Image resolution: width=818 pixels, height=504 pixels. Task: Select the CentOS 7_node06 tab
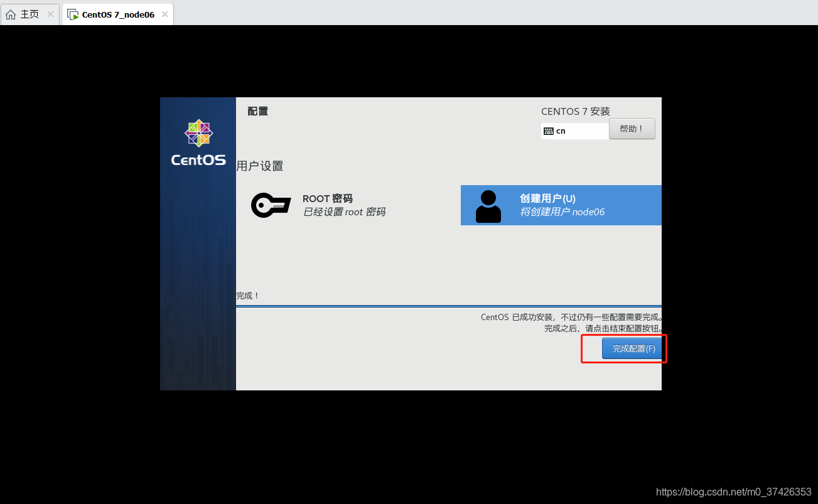pos(118,14)
